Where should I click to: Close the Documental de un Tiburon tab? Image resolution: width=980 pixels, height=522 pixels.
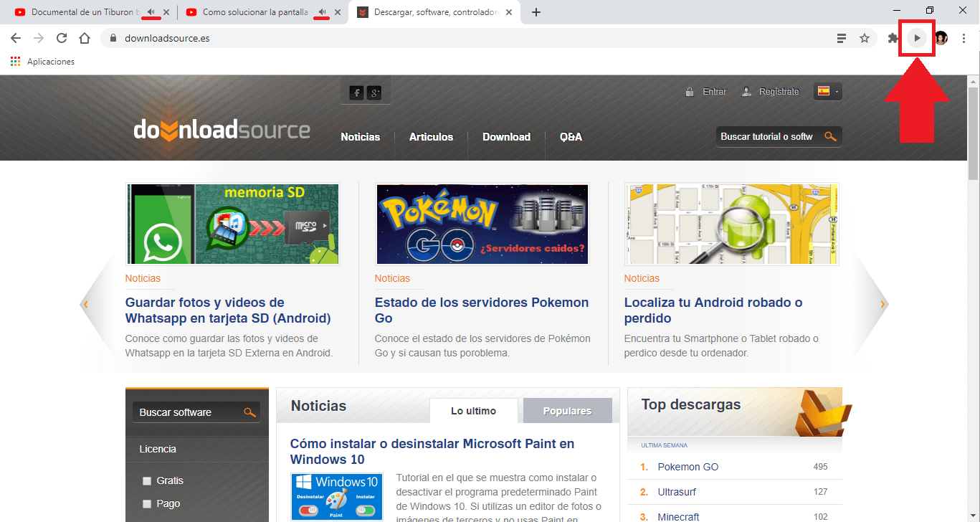point(167,12)
